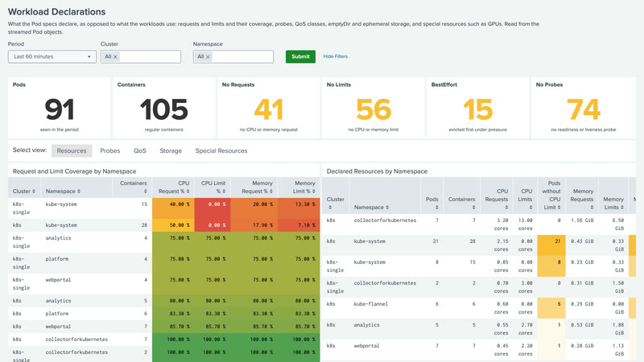Sort by CPU Request % column
This screenshot has width=644, height=362.
click(174, 187)
